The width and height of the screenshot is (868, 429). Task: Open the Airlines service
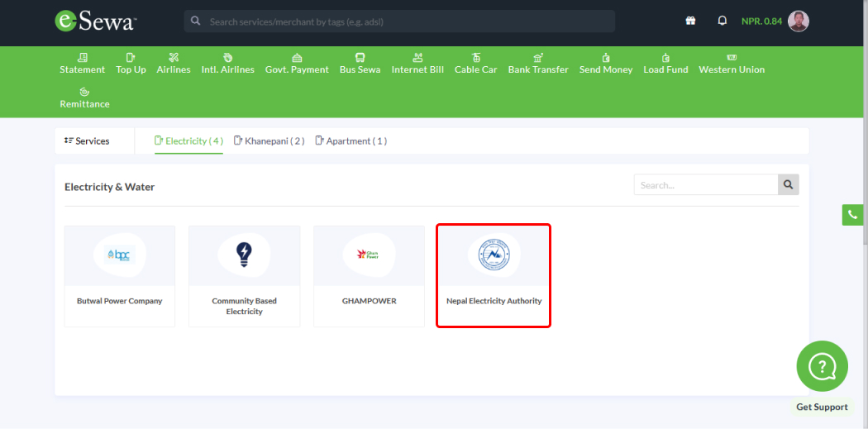pyautogui.click(x=174, y=64)
